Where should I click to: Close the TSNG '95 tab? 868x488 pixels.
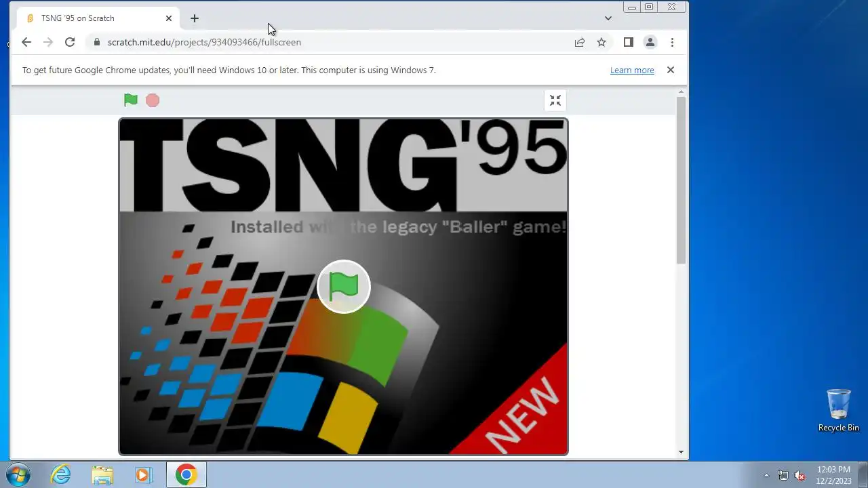tap(169, 18)
